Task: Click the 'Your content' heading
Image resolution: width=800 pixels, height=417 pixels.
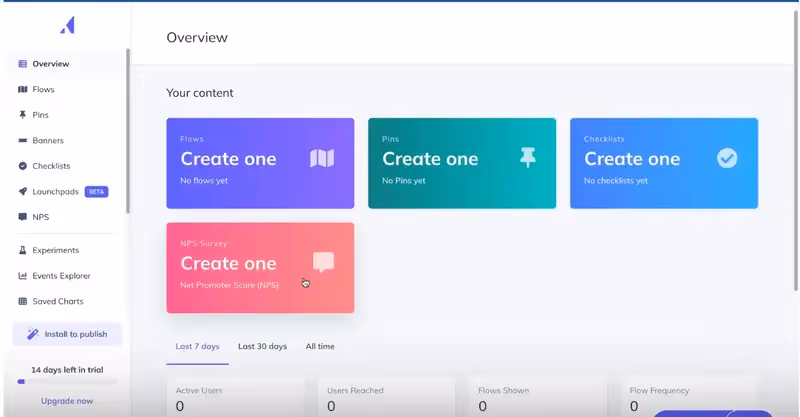Action: point(199,93)
